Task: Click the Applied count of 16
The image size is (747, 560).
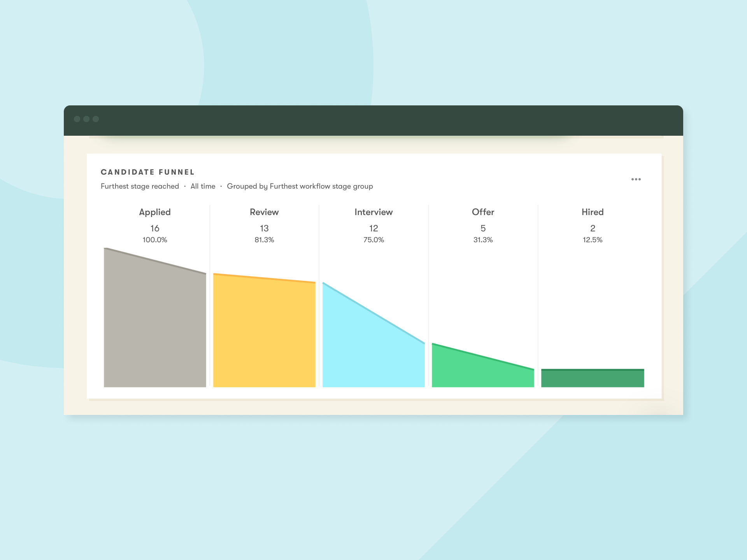Action: coord(155,228)
